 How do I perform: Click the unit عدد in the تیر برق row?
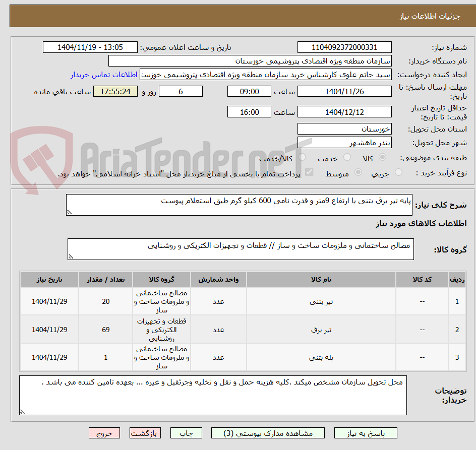218,330
